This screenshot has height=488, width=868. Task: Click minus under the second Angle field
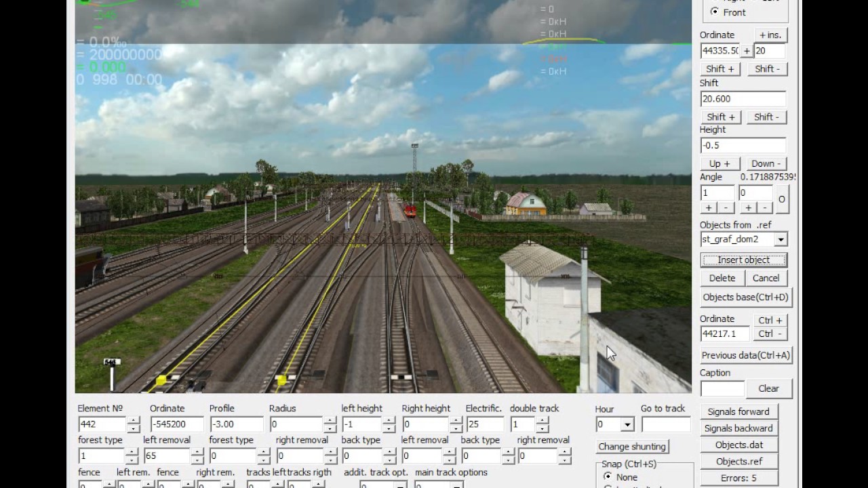pos(765,207)
